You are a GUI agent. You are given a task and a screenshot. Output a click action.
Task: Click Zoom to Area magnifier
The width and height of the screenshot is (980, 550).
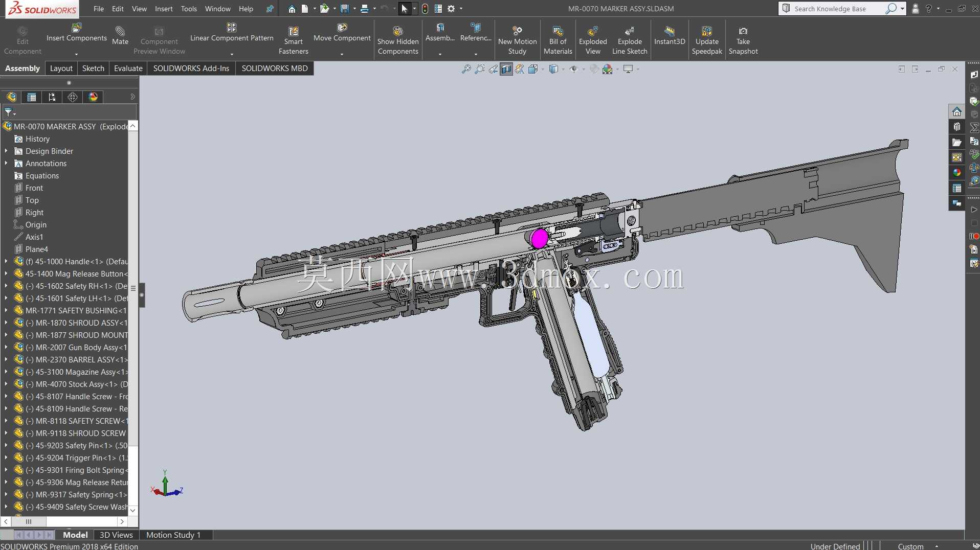point(480,69)
